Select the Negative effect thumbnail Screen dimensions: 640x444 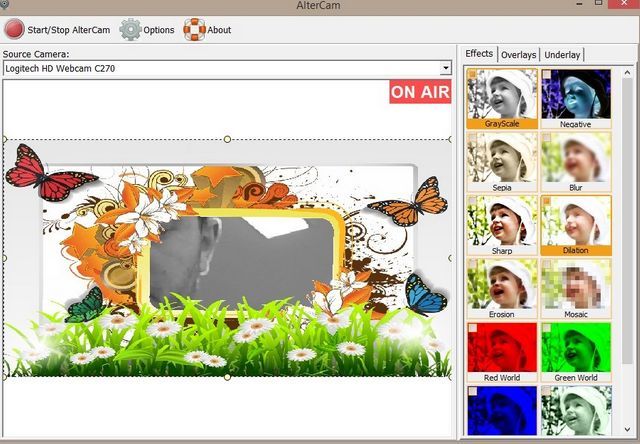click(576, 98)
